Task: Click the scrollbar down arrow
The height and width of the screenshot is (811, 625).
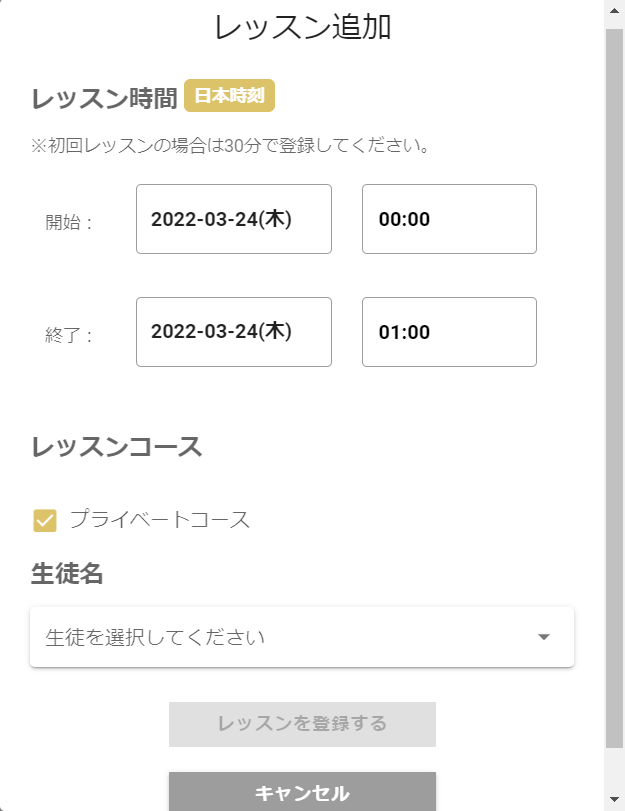Action: (x=615, y=800)
